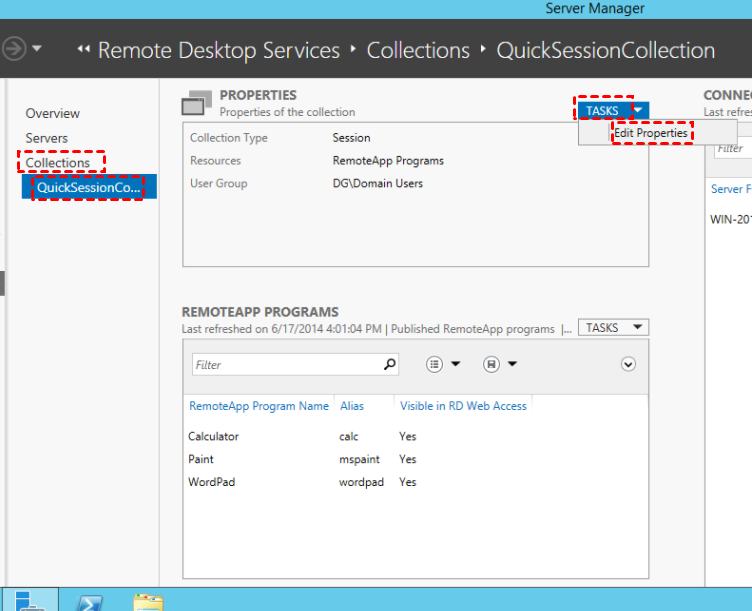Open QuickSessionCollection in the sidebar
This screenshot has width=752, height=611.
point(88,187)
